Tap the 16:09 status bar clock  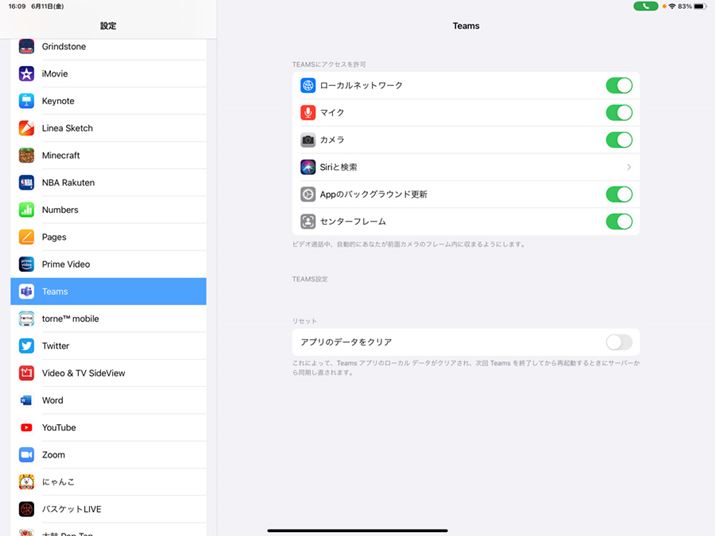17,6
